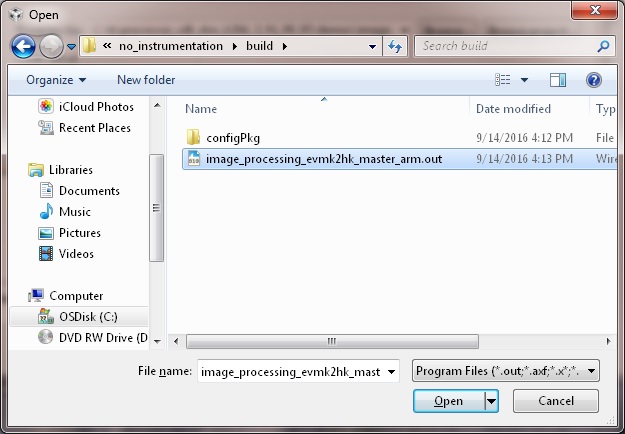Viewport: 625px width, 434px height.
Task: Sort by Date modified column header
Action: pyautogui.click(x=513, y=108)
